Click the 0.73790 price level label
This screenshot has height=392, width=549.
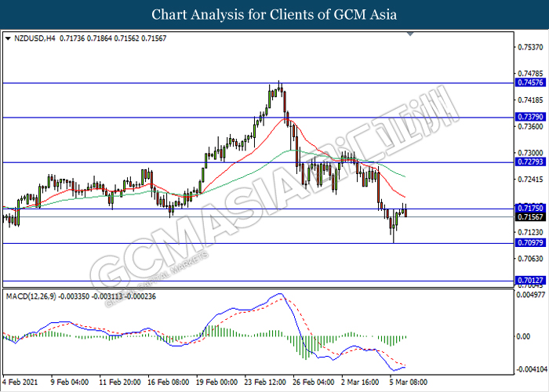530,117
